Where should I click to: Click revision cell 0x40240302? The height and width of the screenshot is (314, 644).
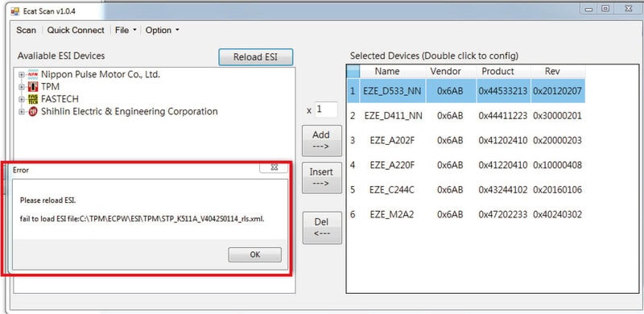click(x=557, y=214)
